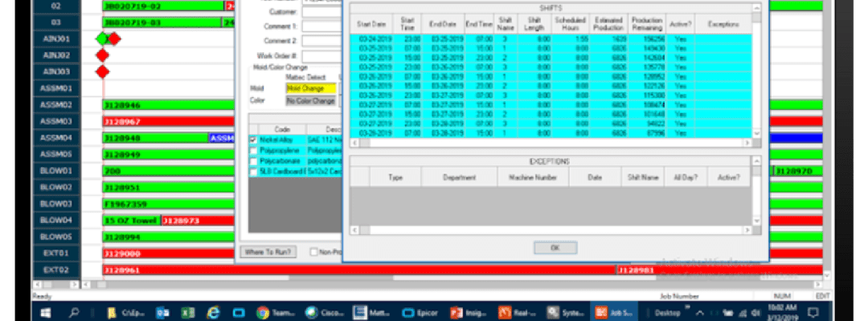Open the System taskbar app
Screen dimensions: 868x321
pyautogui.click(x=566, y=313)
